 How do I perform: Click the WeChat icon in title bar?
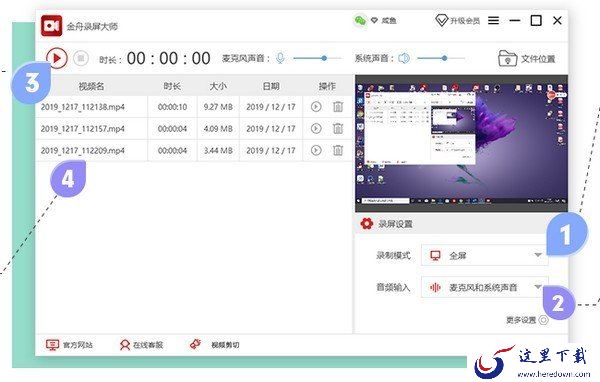(x=360, y=21)
